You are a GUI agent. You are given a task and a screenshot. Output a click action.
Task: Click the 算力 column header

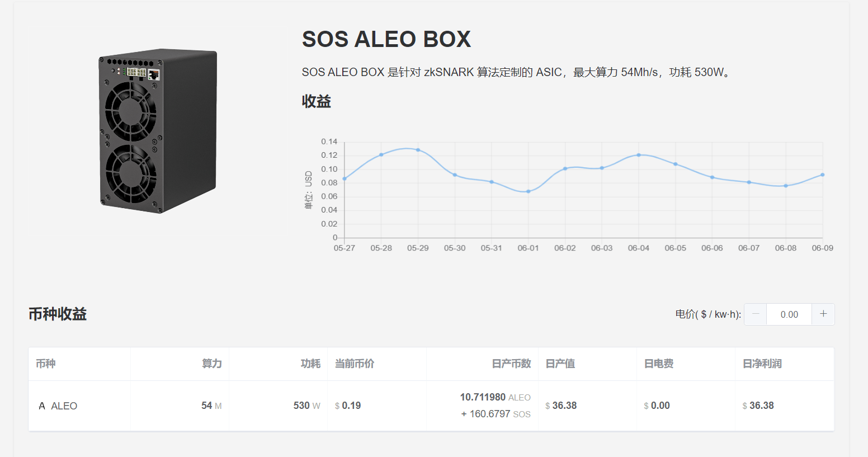click(213, 364)
